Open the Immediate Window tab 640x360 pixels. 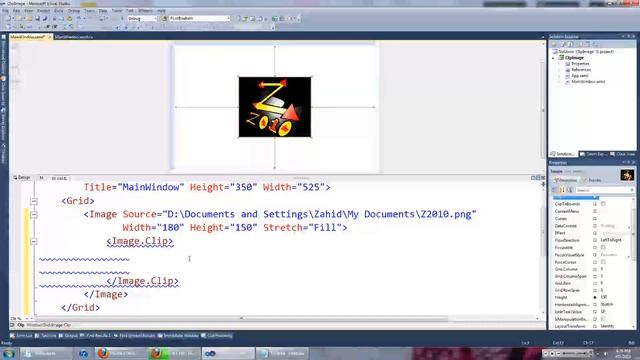tap(178, 336)
